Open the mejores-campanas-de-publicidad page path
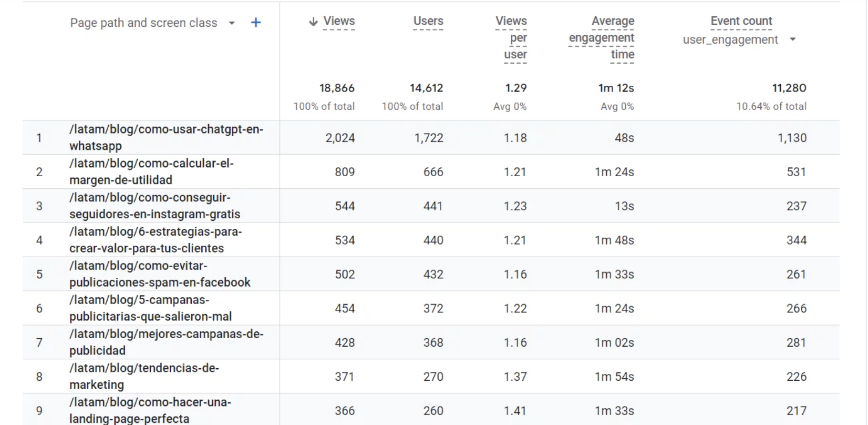 pos(166,342)
